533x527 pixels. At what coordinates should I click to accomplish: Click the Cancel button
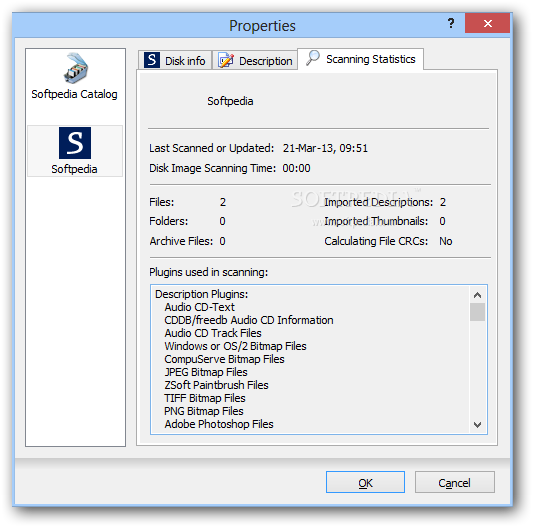pos(454,482)
